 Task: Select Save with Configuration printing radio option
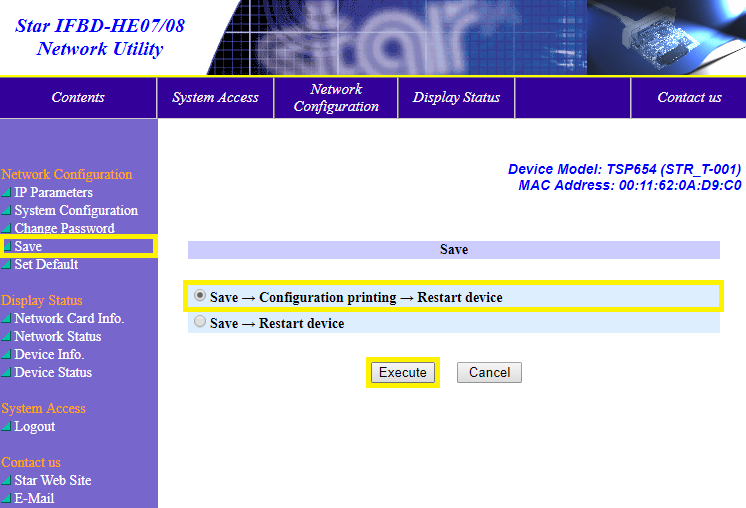click(x=200, y=295)
